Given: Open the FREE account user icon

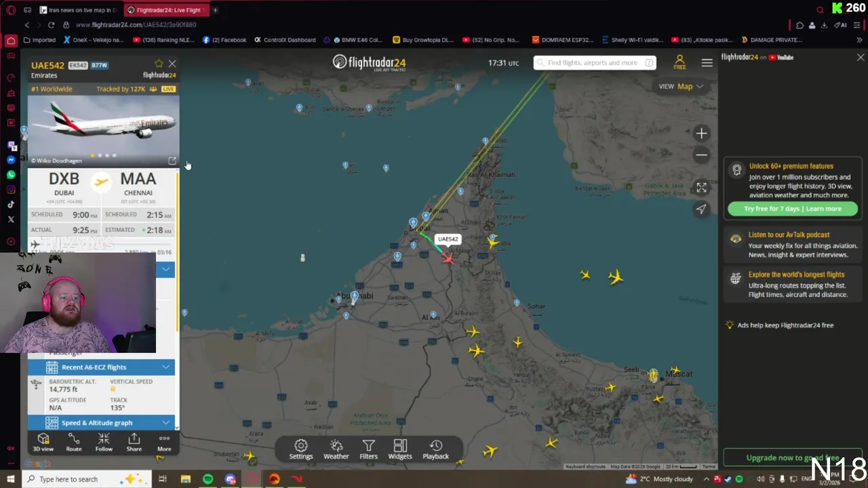Looking at the screenshot, I should click(679, 62).
